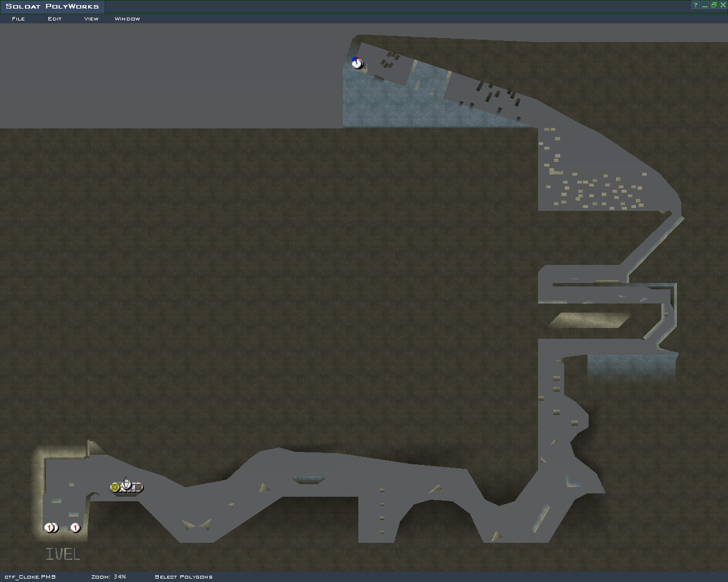Click the Zoom 34% status indicator

tap(108, 577)
